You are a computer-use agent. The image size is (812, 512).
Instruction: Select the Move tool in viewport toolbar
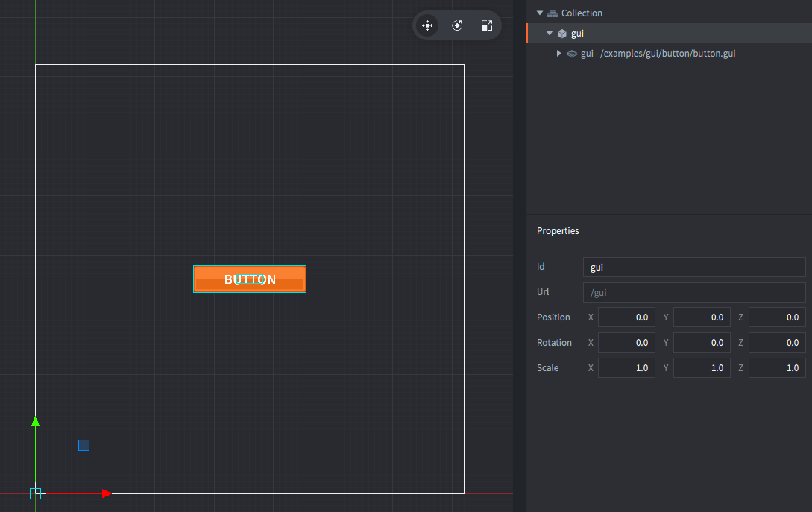click(x=427, y=25)
